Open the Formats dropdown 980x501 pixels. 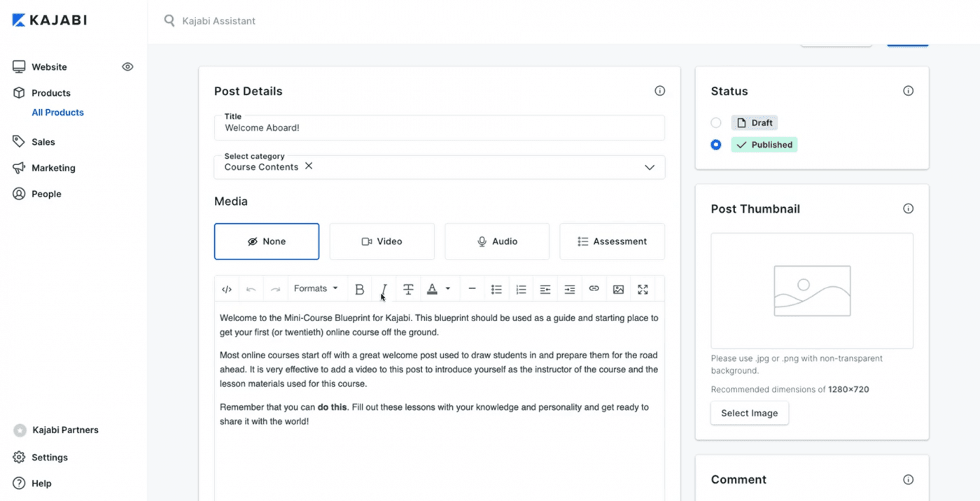(x=316, y=289)
